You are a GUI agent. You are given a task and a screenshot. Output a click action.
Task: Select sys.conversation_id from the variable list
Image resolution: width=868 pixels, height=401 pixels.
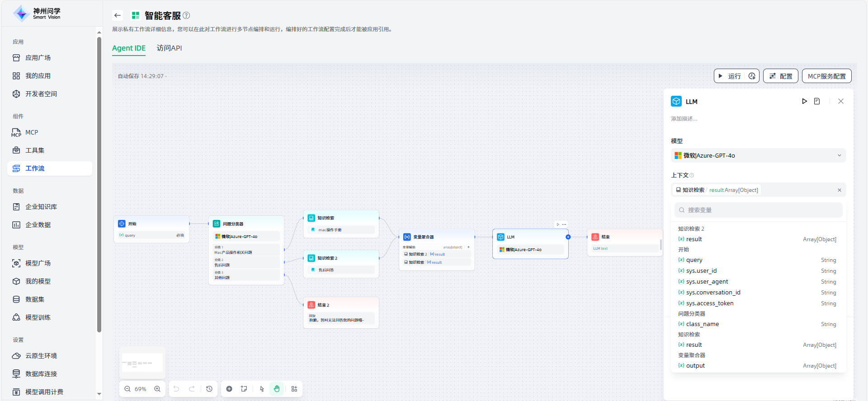pos(713,293)
